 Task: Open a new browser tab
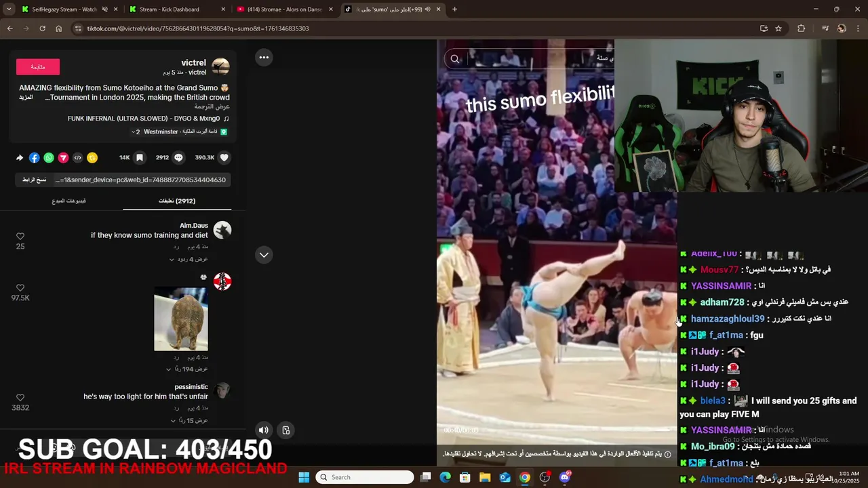454,9
